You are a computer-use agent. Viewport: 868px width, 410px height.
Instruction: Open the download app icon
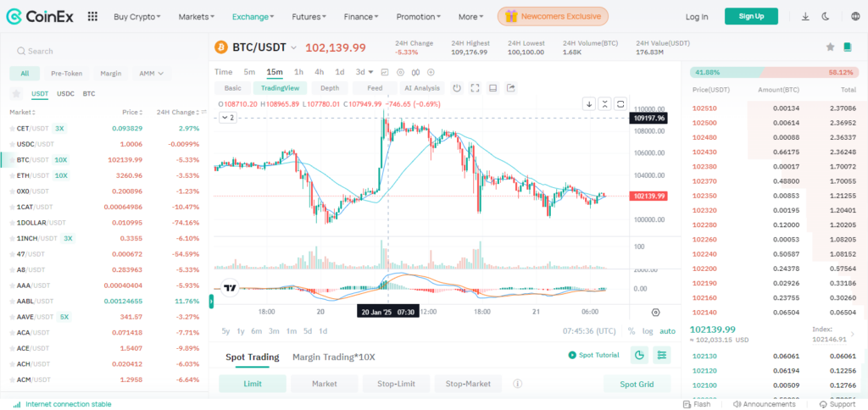click(x=805, y=17)
